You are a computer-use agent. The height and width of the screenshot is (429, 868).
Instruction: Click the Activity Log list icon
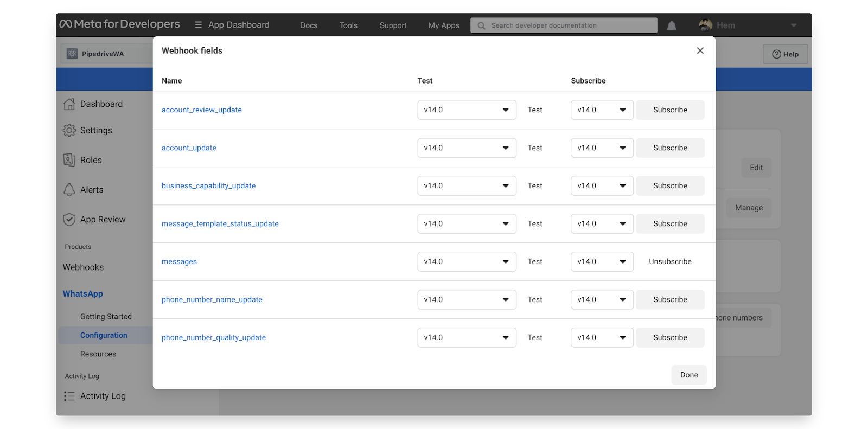[x=69, y=396]
